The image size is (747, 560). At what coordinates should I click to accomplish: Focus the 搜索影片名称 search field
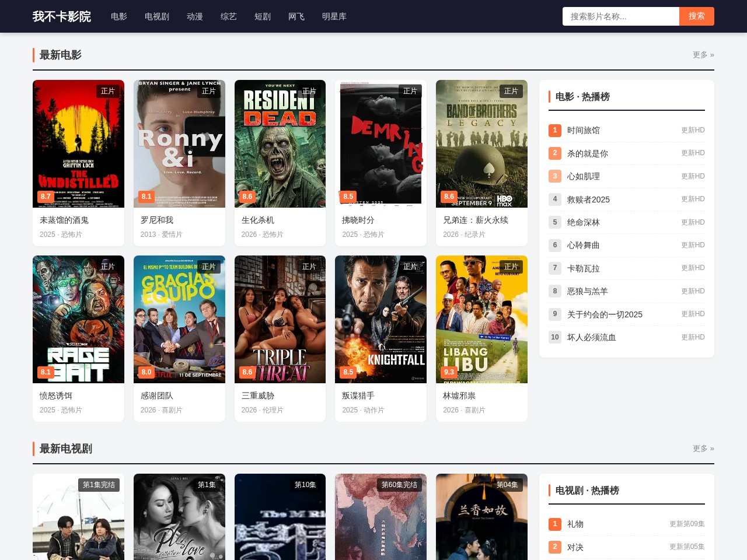click(621, 16)
